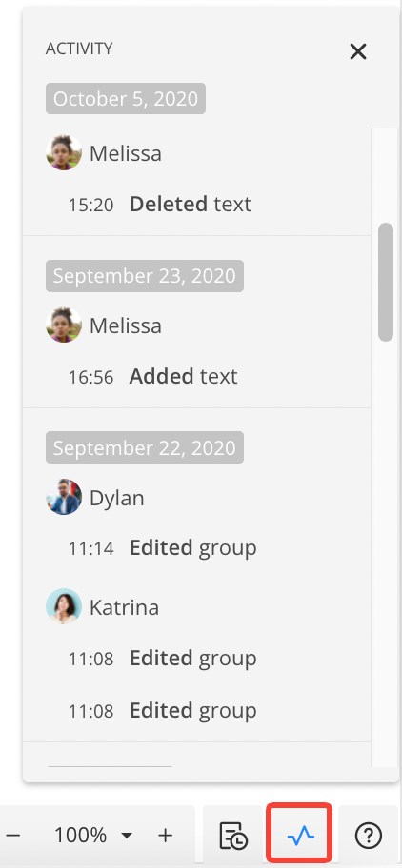Open Katrina's second 11:08 Edited group entry
The width and height of the screenshot is (402, 868).
click(x=162, y=710)
